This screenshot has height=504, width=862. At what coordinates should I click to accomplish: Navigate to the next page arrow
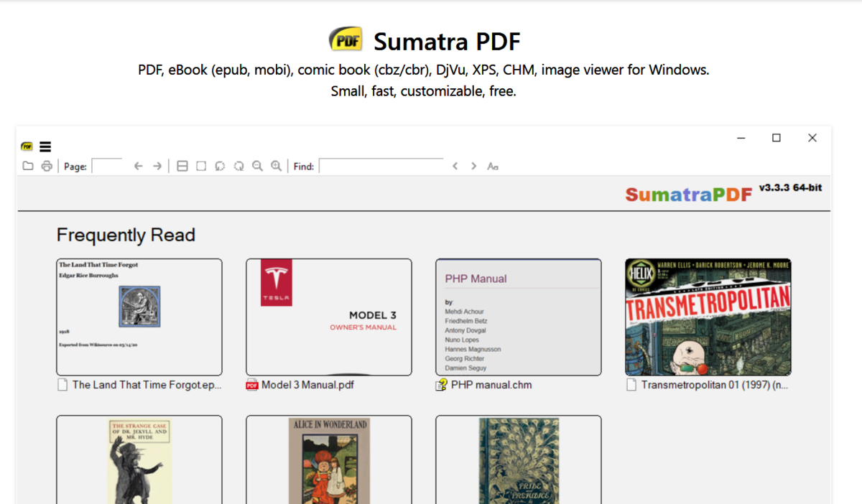click(x=157, y=166)
